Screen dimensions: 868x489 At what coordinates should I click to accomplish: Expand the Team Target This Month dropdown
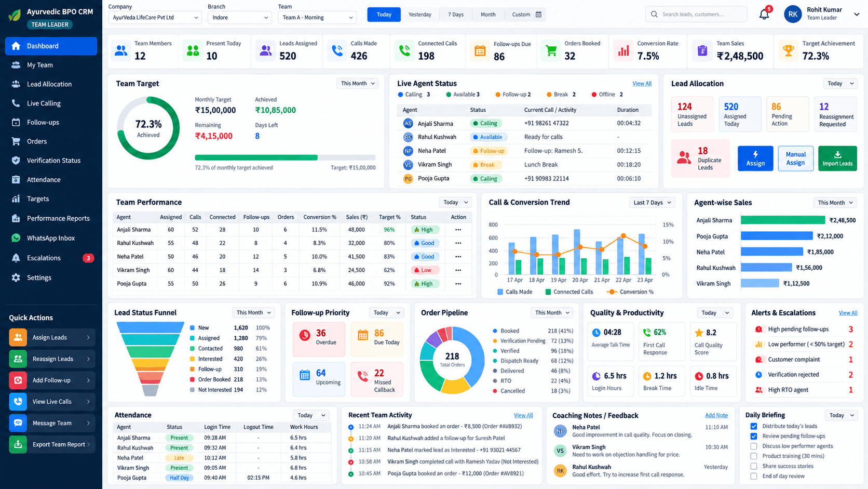pyautogui.click(x=357, y=84)
